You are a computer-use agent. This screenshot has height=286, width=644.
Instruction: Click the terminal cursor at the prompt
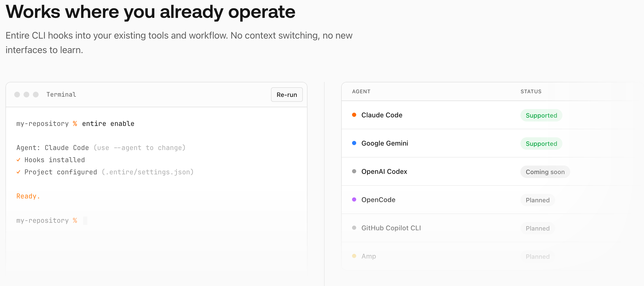(x=85, y=220)
